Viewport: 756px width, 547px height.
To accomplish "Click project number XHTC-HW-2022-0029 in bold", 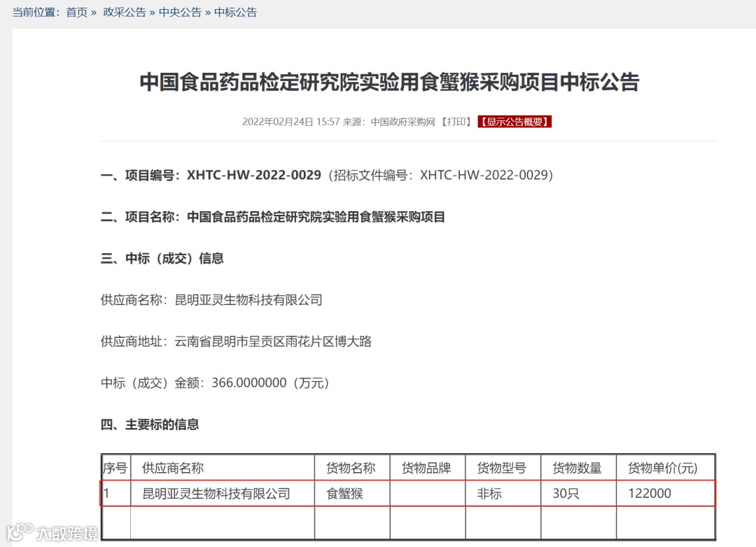I will 253,175.
